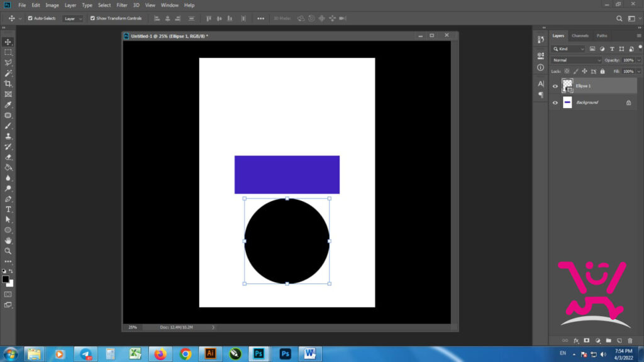Image resolution: width=644 pixels, height=362 pixels.
Task: Toggle lock transparent pixels
Action: point(567,72)
